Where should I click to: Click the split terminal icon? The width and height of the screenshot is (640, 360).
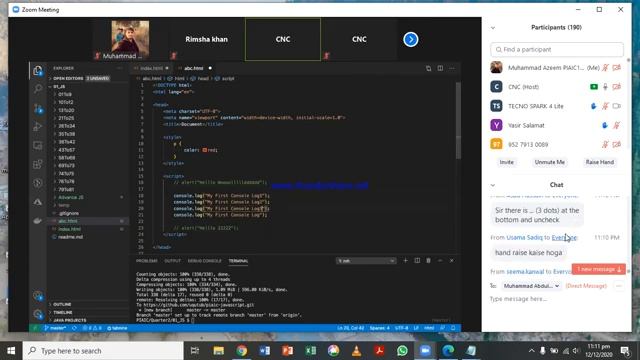click(417, 260)
